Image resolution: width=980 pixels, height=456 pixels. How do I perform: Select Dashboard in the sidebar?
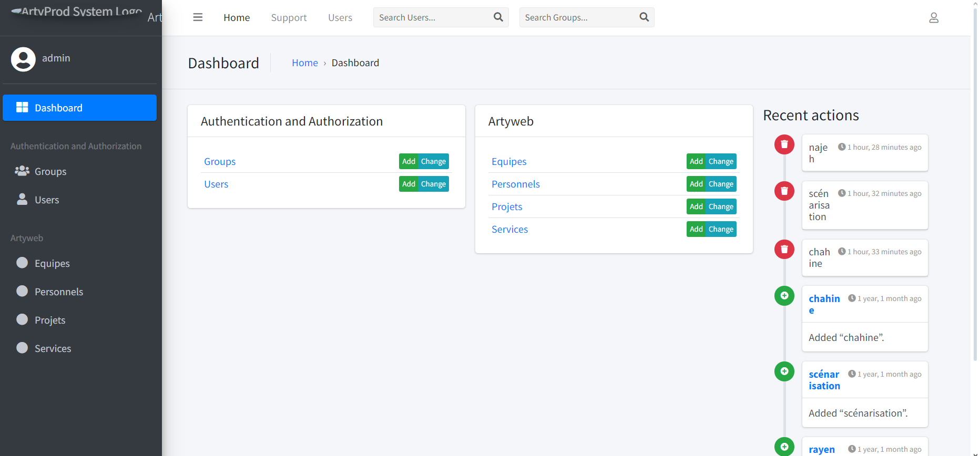(79, 108)
